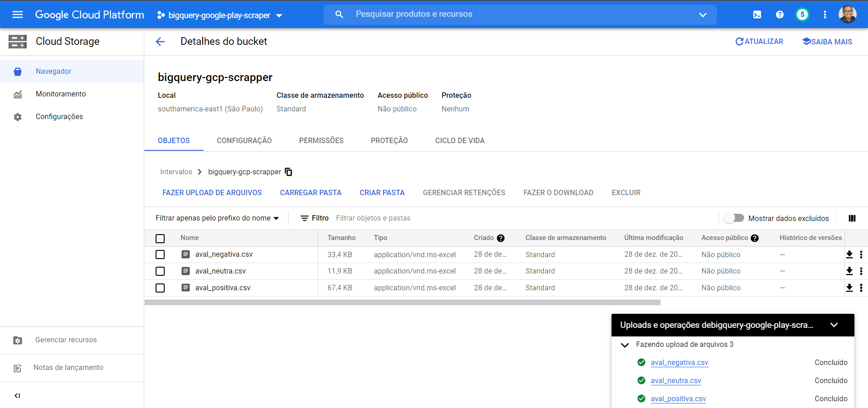Check the aval_negativa.csv row checkbox
The height and width of the screenshot is (408, 868).
tap(160, 254)
